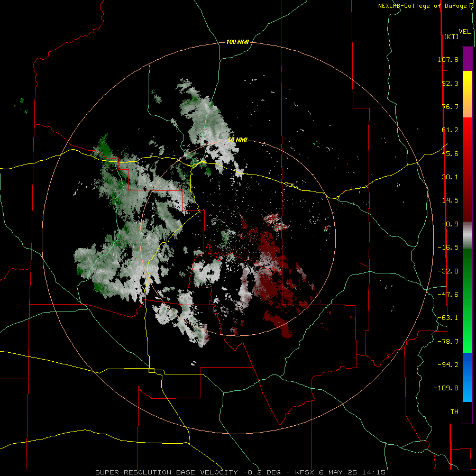Select the -16.5 value on velocity scale
Image resolution: width=476 pixels, height=476 pixels.
click(448, 248)
